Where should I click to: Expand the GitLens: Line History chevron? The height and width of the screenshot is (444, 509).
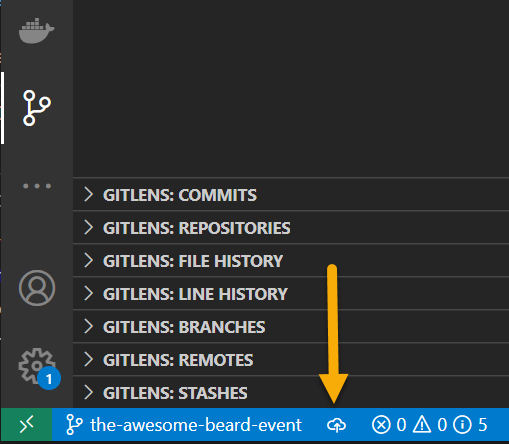point(88,293)
